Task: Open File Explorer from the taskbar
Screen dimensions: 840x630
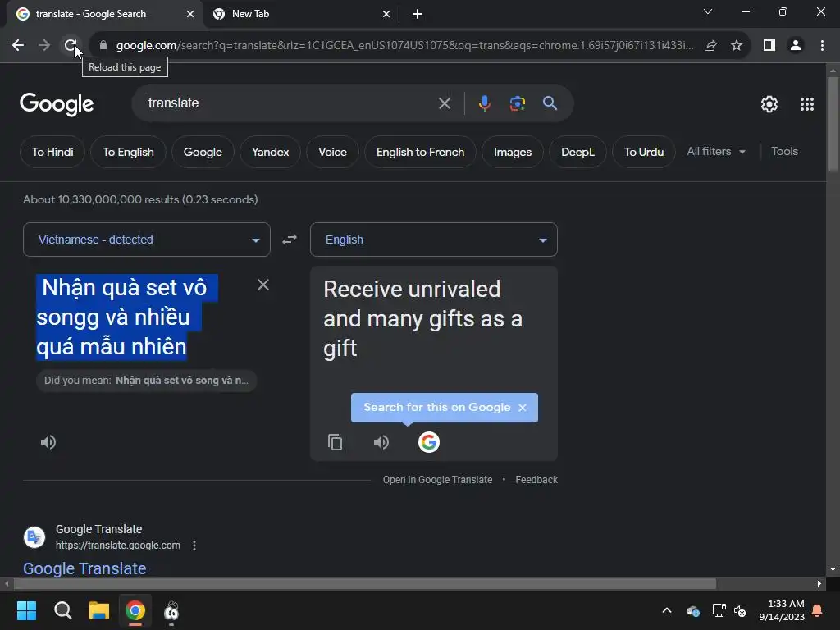Action: coord(99,610)
